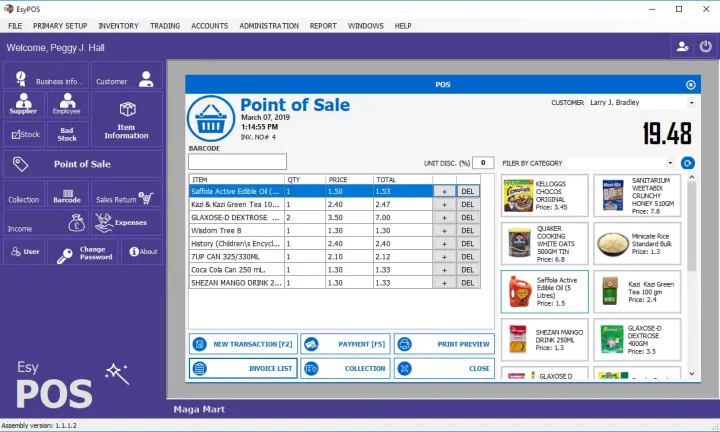The image size is (720, 432).
Task: Click the Close button in POS
Action: tap(444, 368)
